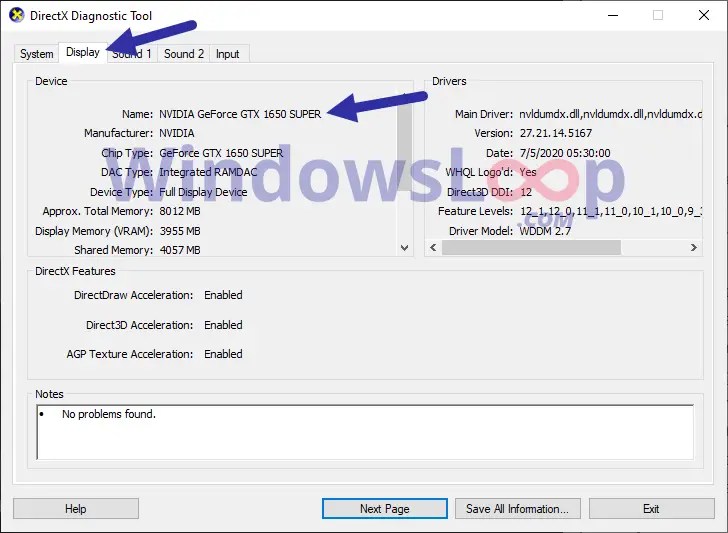Click DirectDraw Acceleration 'Enabled' value

[x=223, y=295]
